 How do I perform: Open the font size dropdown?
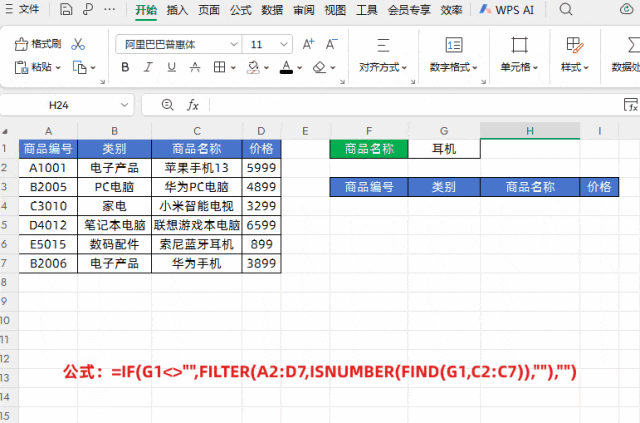pyautogui.click(x=284, y=44)
